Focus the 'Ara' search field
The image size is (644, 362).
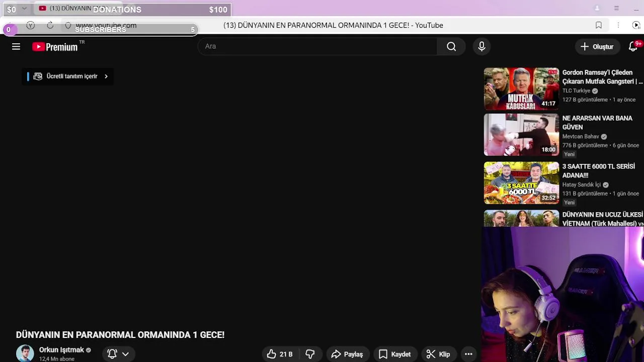pos(318,46)
